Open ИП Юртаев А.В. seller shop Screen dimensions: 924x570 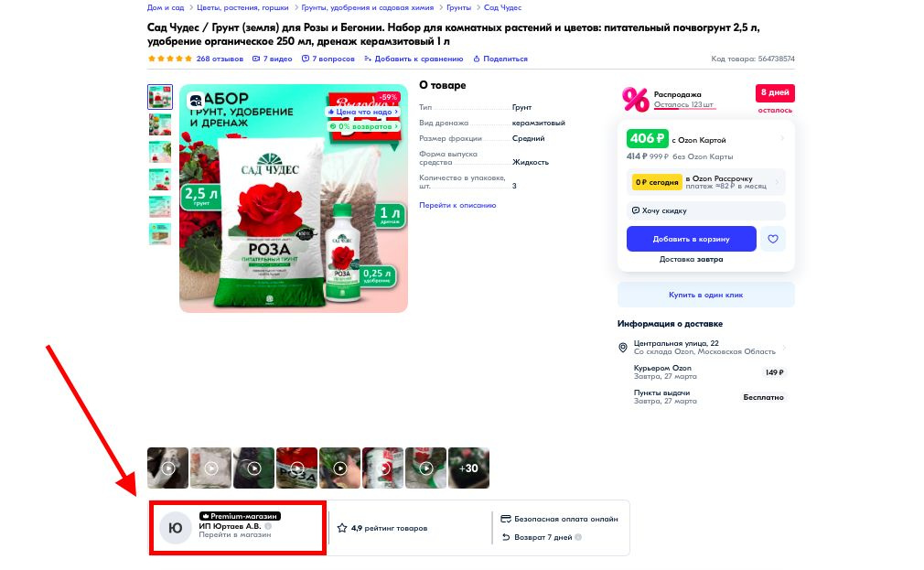230,526
